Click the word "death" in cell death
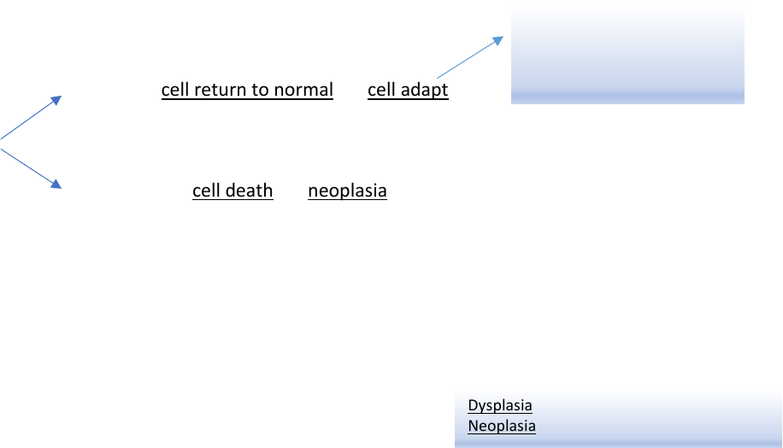The width and height of the screenshot is (783, 448). (x=249, y=191)
